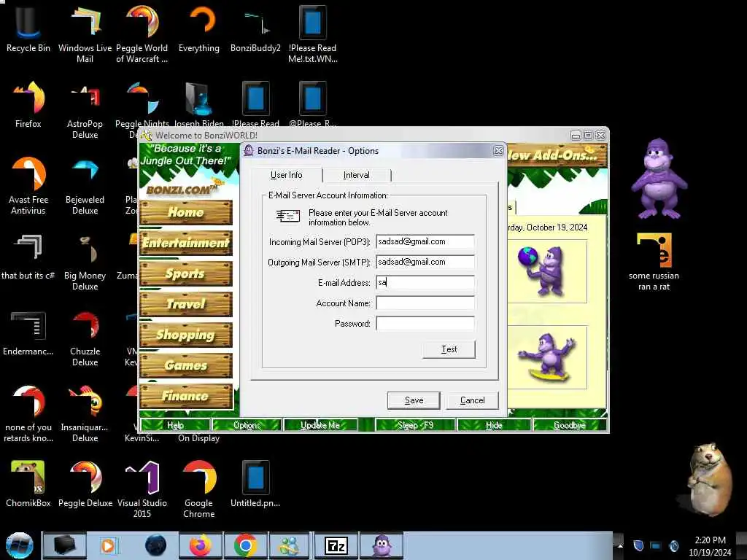Click the gopher character on desktop
This screenshot has height=560, width=747.
tap(709, 478)
